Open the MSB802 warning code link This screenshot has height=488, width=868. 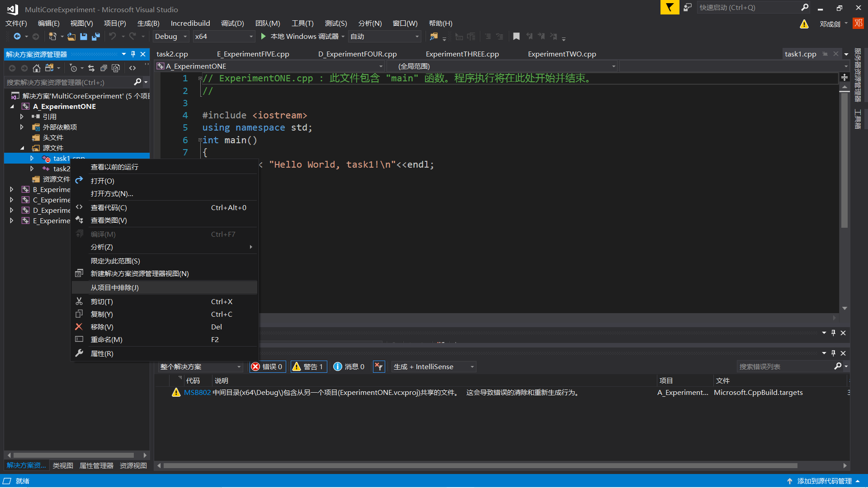tap(197, 393)
